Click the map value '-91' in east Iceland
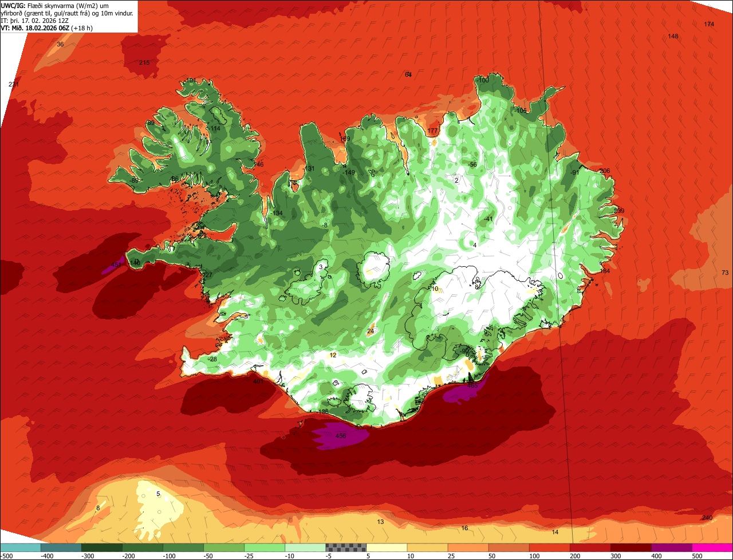The height and width of the screenshot is (560, 733). [x=575, y=172]
